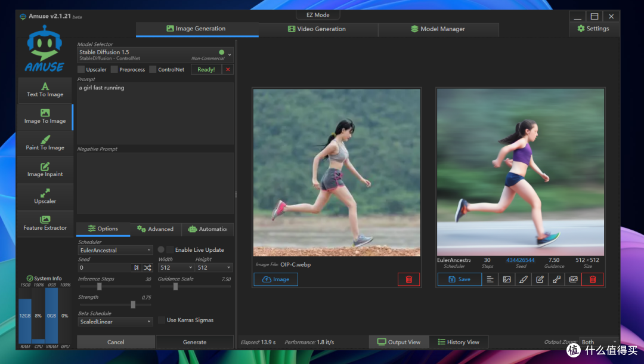This screenshot has width=644, height=364.
Task: Expand the Scheduler EulerAncestral dropdown
Action: click(x=115, y=250)
